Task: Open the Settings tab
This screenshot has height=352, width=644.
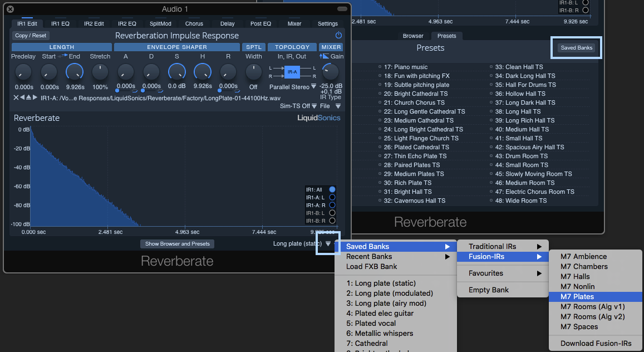Action: pyautogui.click(x=328, y=23)
